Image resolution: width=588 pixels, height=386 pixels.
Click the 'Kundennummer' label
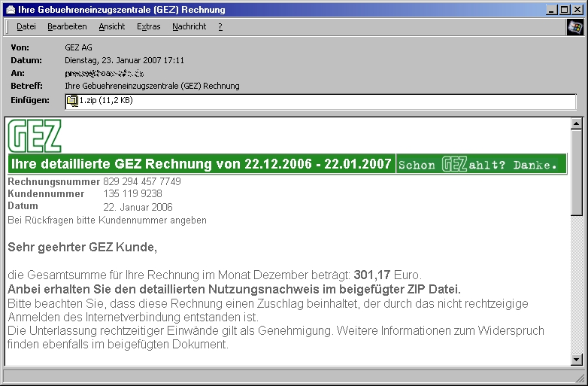[46, 193]
